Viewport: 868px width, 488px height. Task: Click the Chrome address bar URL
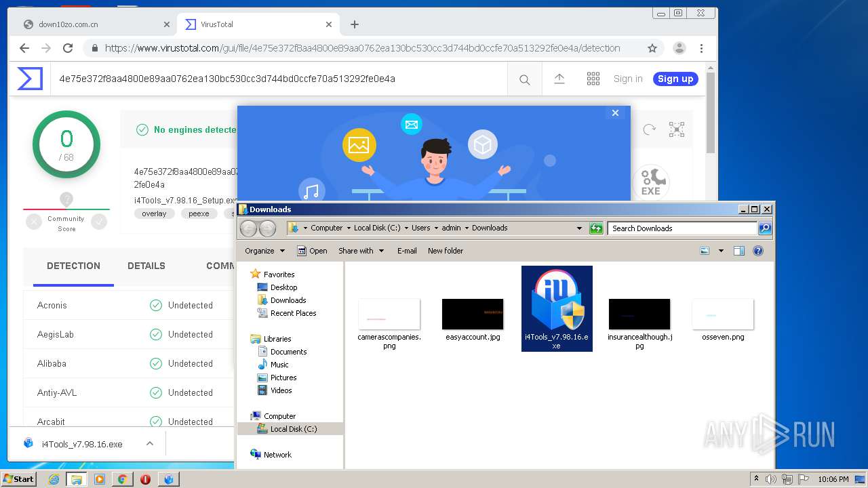click(363, 48)
